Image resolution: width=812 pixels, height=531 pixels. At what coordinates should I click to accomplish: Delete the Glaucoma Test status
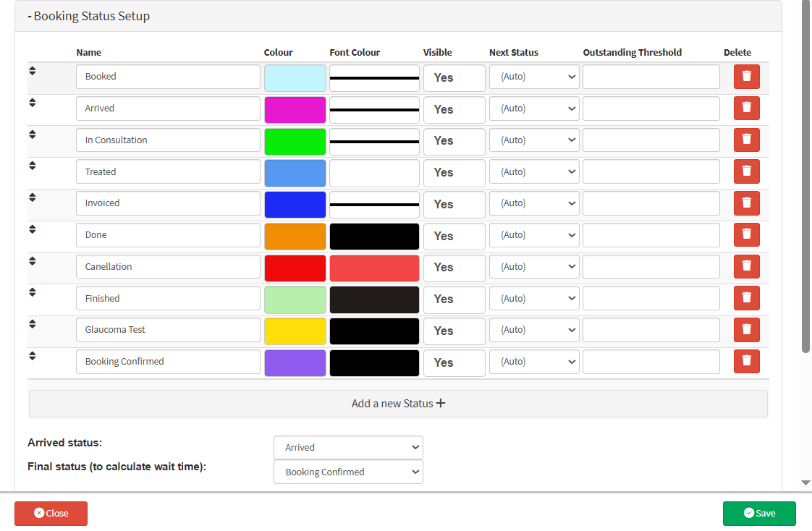746,330
